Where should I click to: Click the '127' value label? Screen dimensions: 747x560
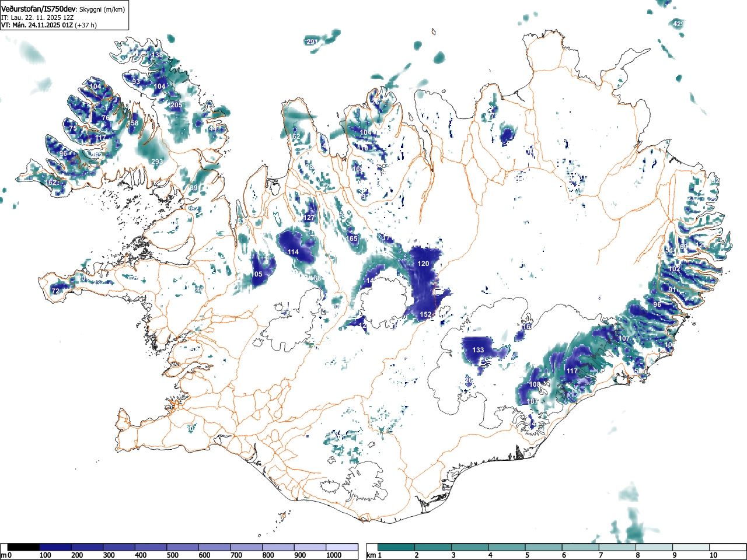tap(309, 218)
